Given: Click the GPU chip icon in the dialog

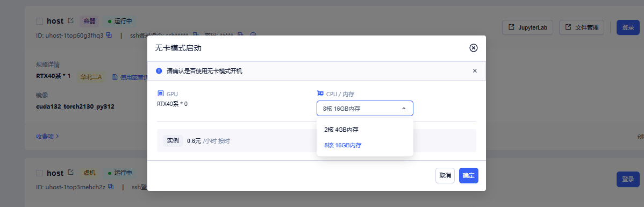Looking at the screenshot, I should point(161,94).
